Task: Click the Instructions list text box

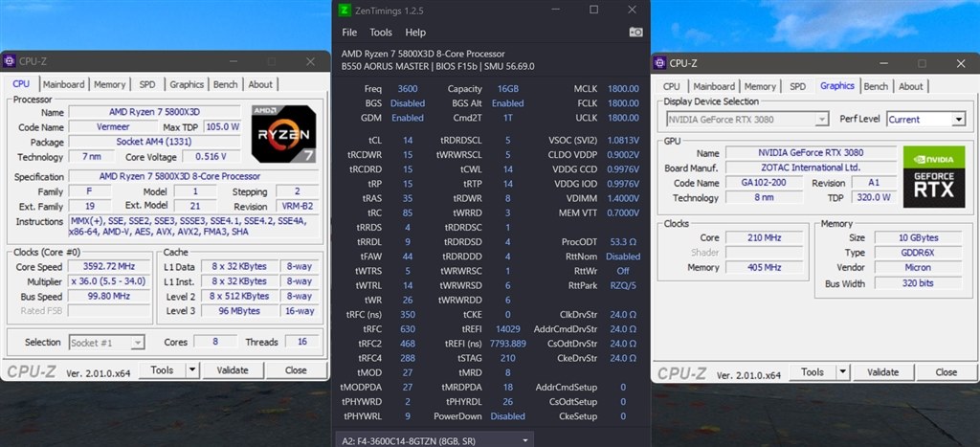Action: [x=193, y=226]
